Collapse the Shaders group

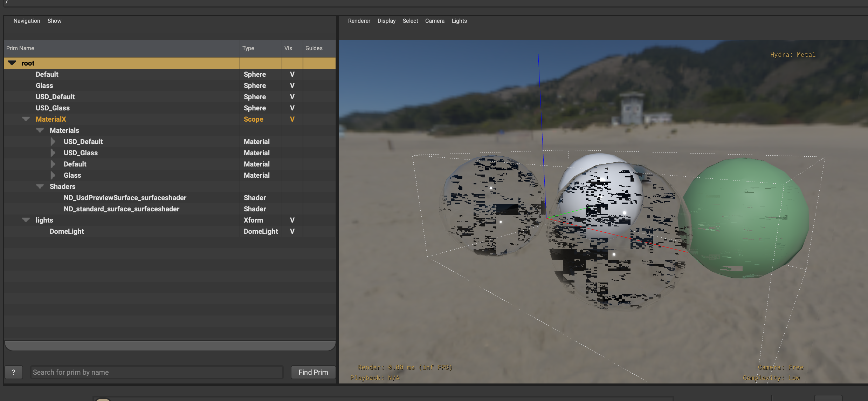click(40, 186)
